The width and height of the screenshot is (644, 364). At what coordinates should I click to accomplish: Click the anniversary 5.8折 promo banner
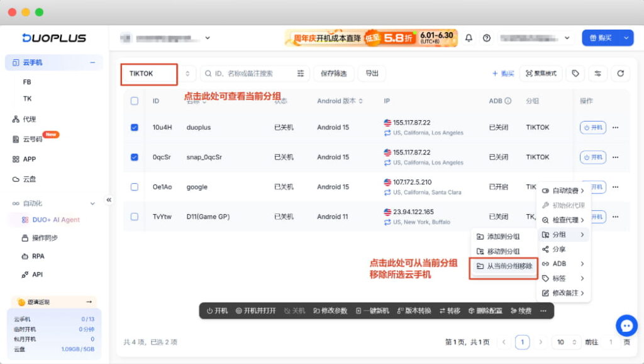pos(371,38)
